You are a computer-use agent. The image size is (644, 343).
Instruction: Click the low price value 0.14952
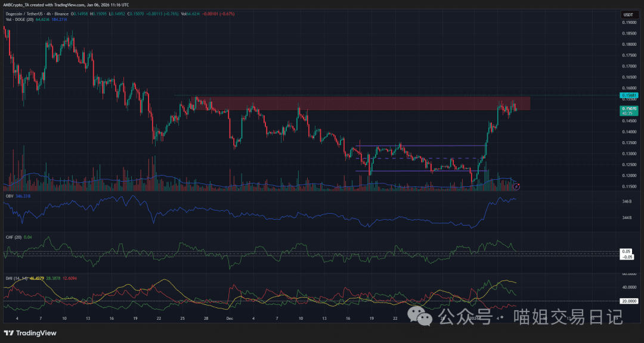118,14
